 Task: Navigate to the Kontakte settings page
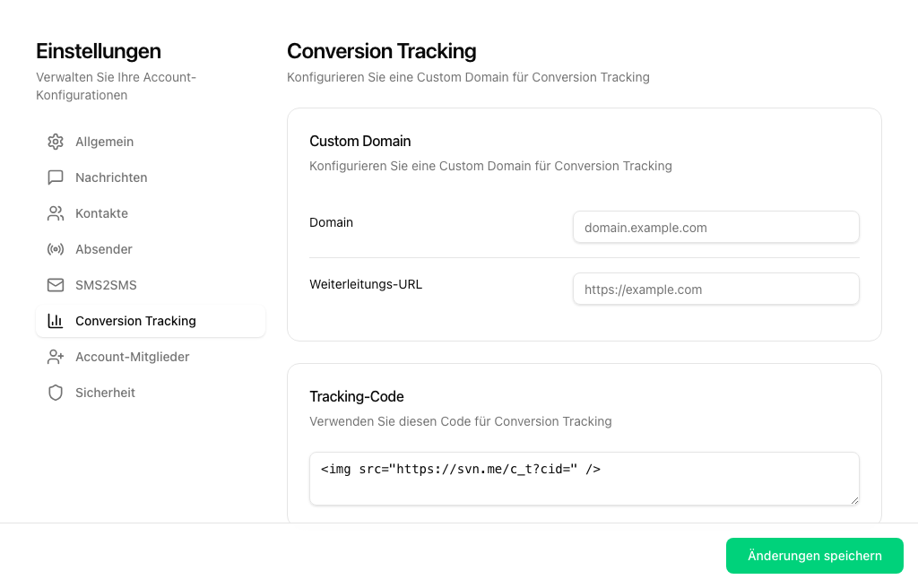[101, 213]
